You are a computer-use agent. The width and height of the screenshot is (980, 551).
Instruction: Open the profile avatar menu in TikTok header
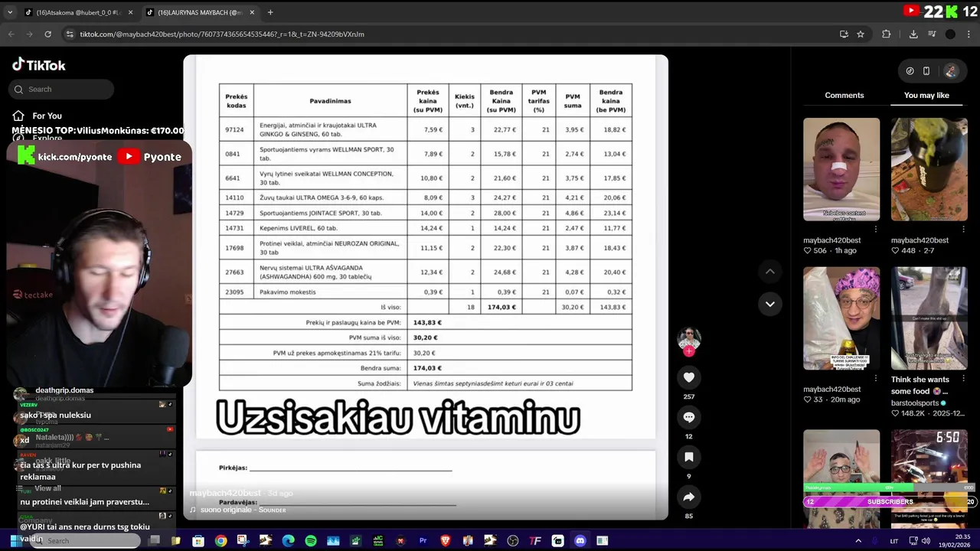click(950, 71)
